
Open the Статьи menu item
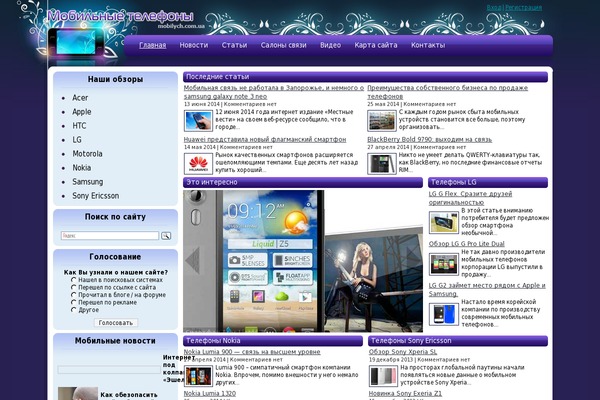[234, 45]
